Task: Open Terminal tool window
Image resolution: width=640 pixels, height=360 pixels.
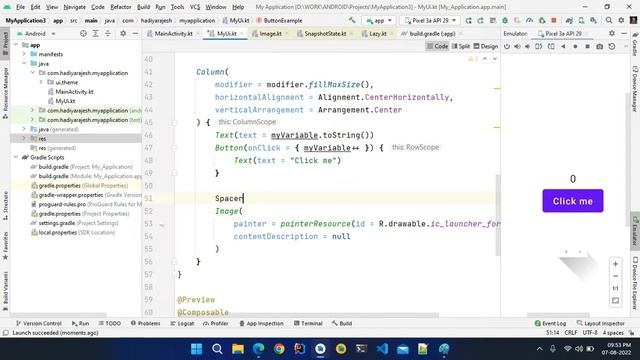Action: (x=308, y=323)
